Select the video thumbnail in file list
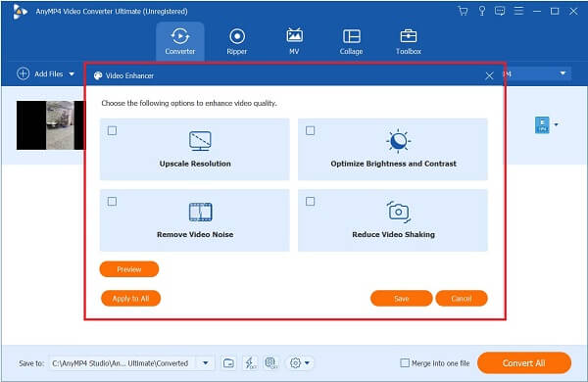588x382 pixels. 51,125
